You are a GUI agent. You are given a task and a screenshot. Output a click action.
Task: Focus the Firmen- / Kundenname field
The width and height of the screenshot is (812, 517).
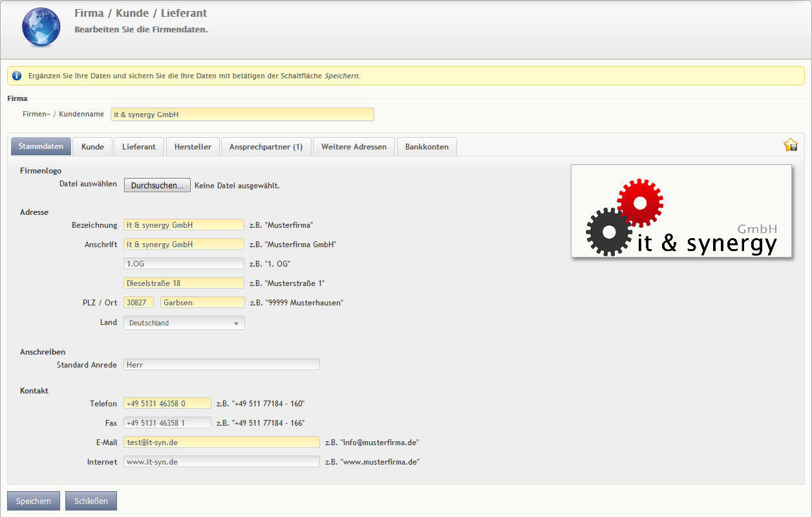click(x=242, y=114)
